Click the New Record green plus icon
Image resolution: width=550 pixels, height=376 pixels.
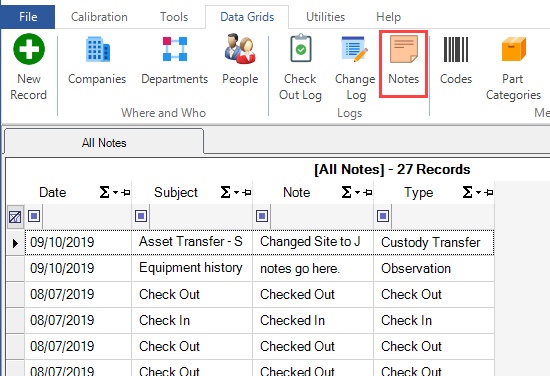point(29,49)
